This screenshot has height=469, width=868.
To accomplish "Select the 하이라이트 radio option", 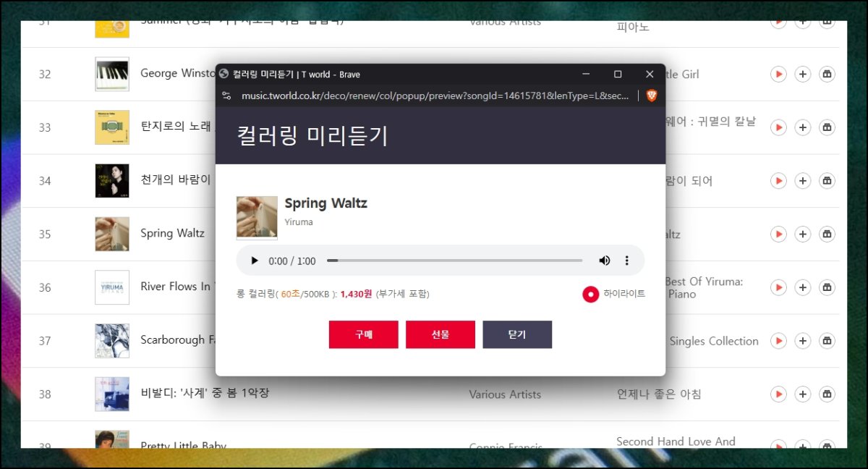I will pos(590,294).
